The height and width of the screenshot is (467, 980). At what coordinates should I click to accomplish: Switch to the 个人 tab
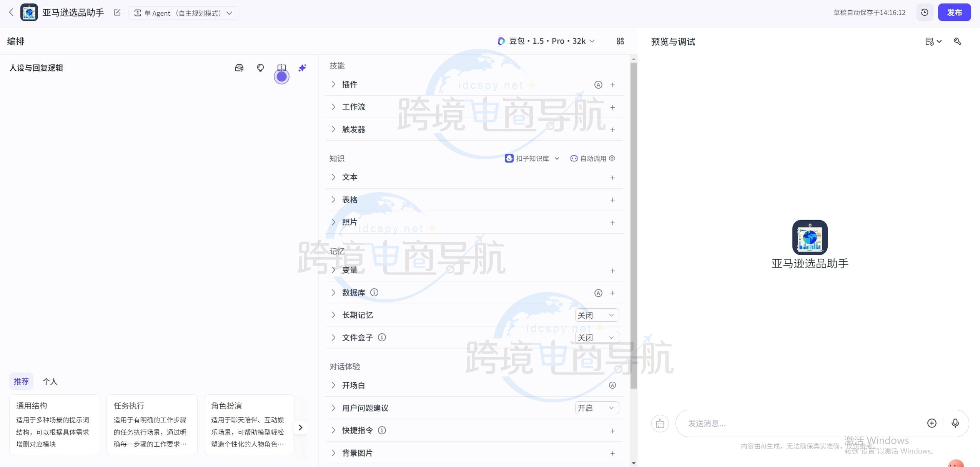[x=50, y=381]
